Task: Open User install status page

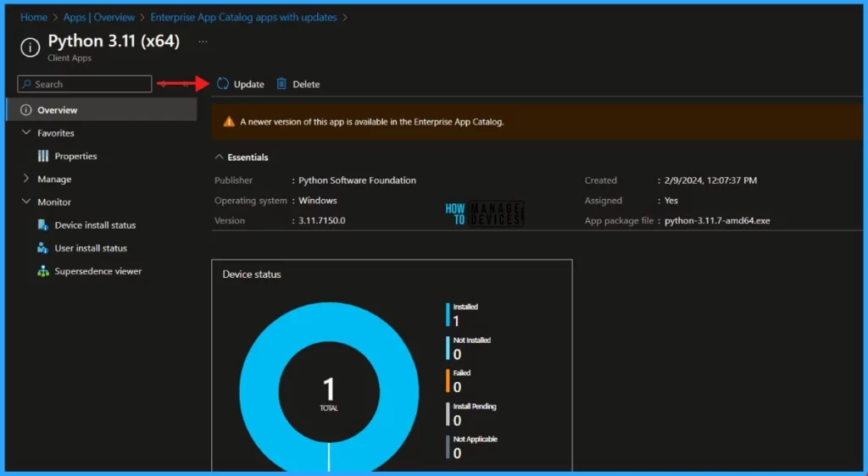Action: coord(91,248)
